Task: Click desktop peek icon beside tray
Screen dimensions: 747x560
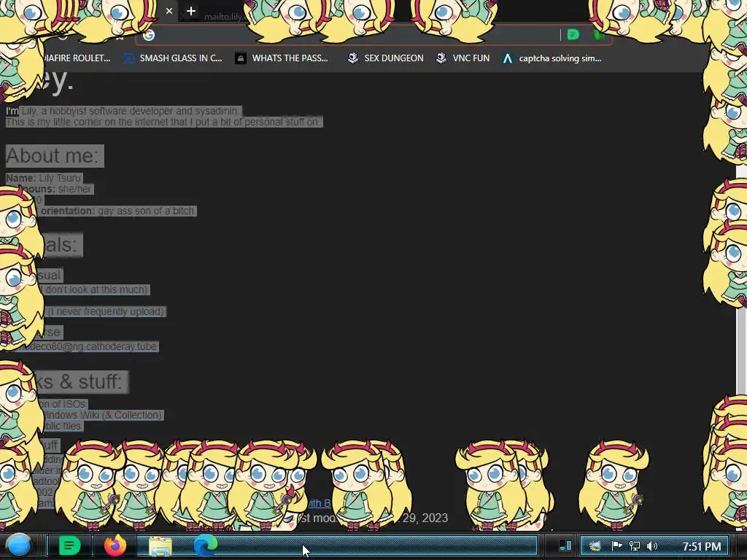Action: click(565, 545)
